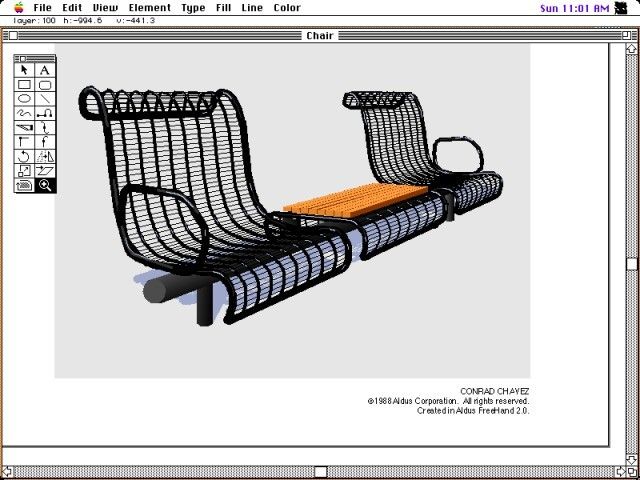This screenshot has height=480, width=640.
Task: Choose the Freehand drawing tool
Action: pyautogui.click(x=24, y=114)
